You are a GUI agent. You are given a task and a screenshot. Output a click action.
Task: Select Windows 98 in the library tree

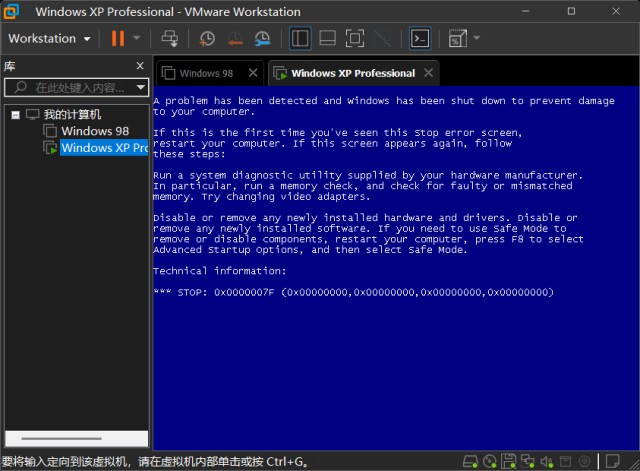click(x=95, y=131)
